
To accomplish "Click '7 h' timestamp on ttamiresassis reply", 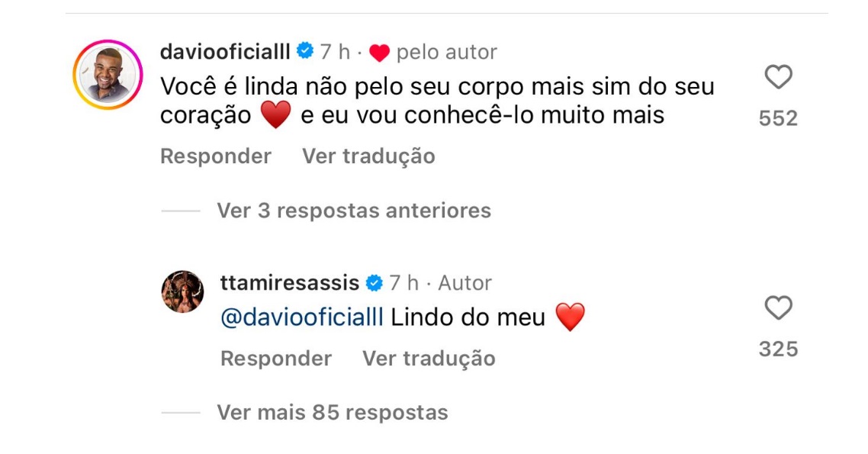I will pyautogui.click(x=403, y=283).
